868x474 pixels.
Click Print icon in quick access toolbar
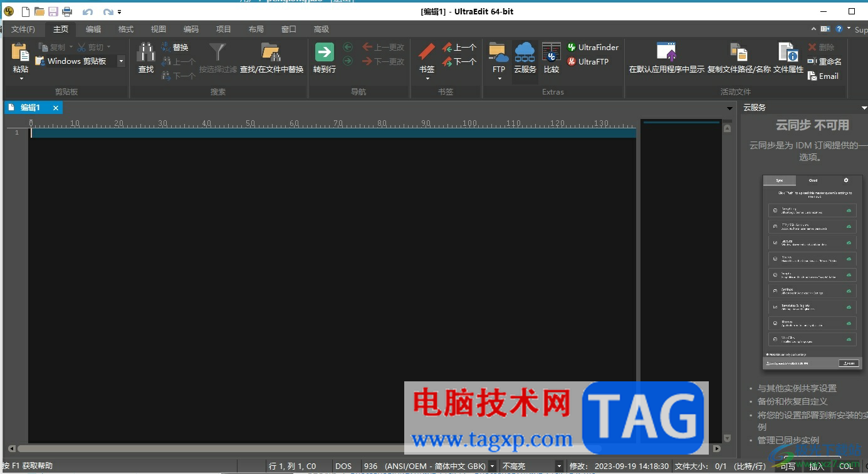coord(66,11)
